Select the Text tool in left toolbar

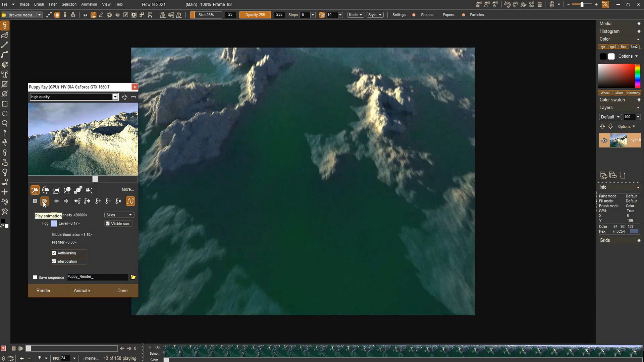[5, 74]
